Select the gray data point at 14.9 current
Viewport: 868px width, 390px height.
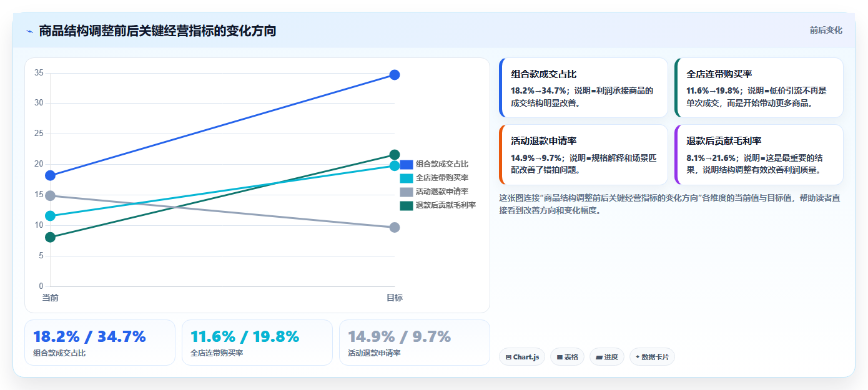pyautogui.click(x=51, y=196)
